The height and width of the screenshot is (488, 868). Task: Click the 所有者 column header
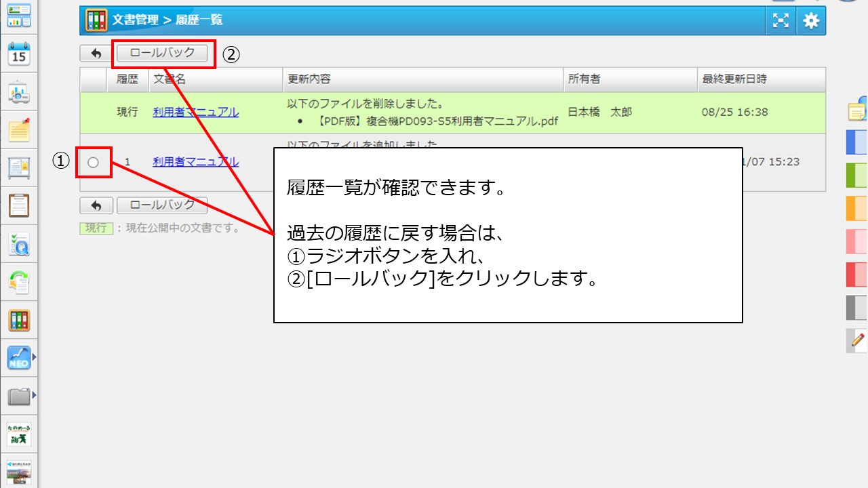[630, 79]
